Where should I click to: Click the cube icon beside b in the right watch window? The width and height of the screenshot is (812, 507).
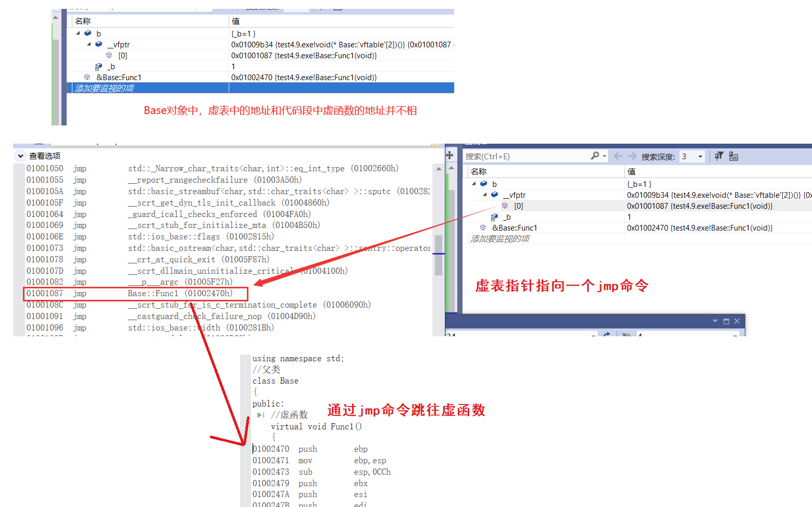click(483, 184)
